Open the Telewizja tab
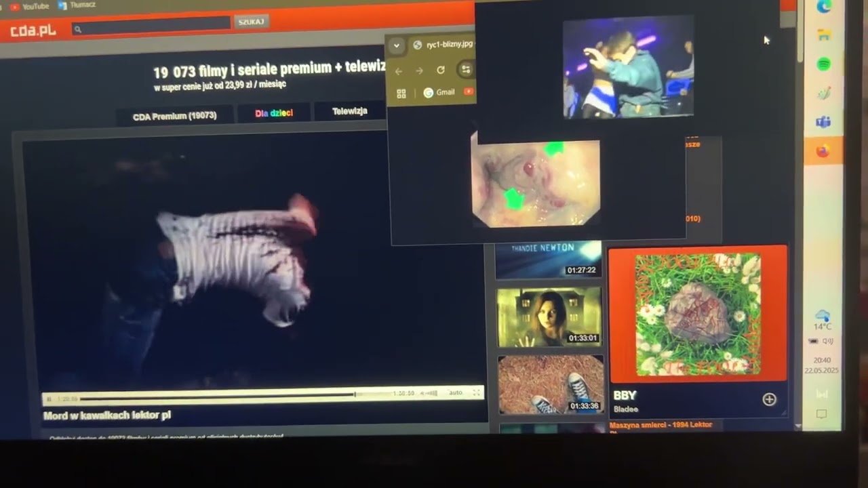 pyautogui.click(x=350, y=110)
